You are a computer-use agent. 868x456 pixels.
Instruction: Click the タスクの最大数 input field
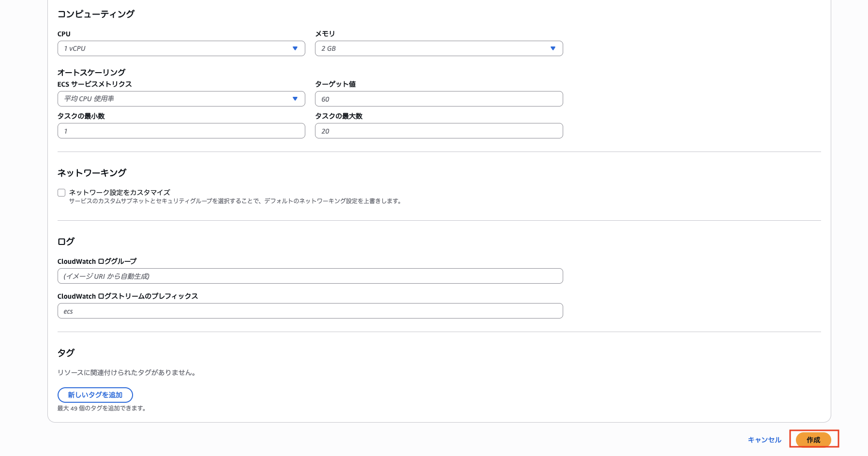[439, 131]
